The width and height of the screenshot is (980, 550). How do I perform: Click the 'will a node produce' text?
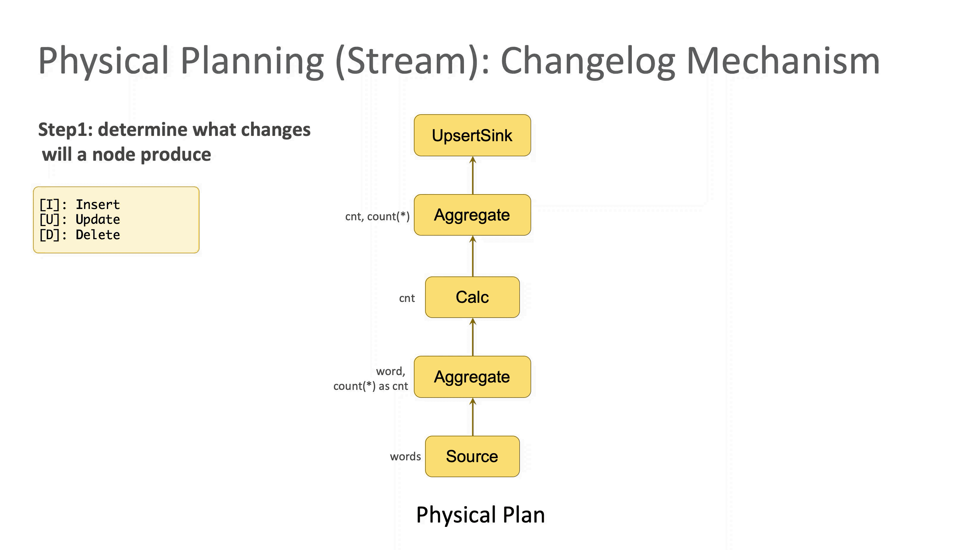[x=126, y=155]
